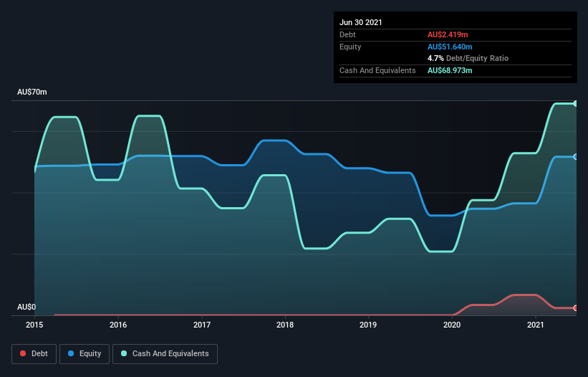Select the cash data point marker at chart end
Viewport: 588px width, 377px height.
(576, 103)
